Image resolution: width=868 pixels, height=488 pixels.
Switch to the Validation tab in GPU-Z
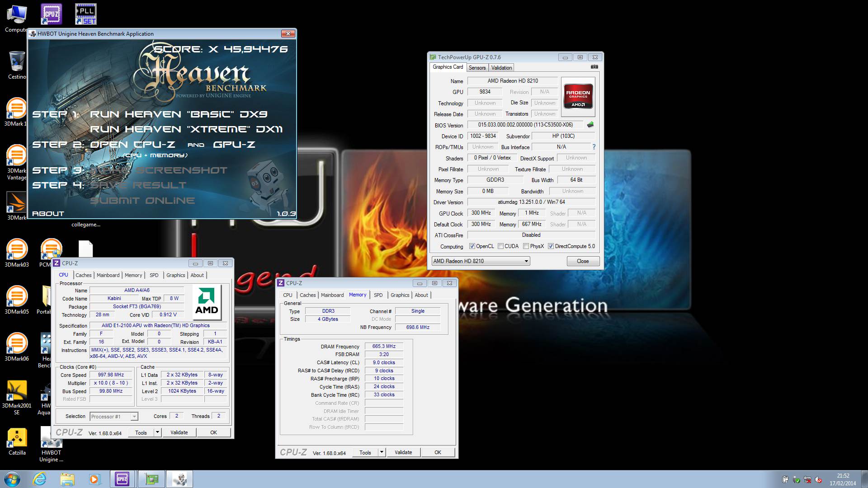pos(501,68)
